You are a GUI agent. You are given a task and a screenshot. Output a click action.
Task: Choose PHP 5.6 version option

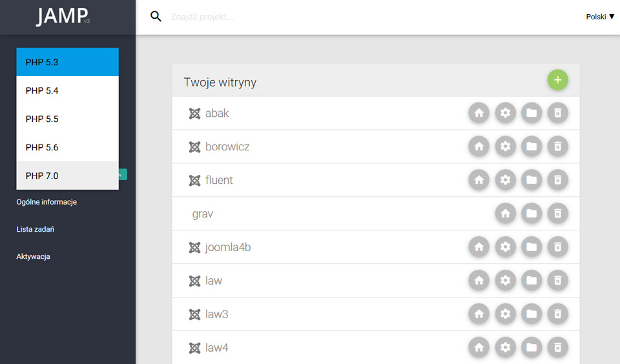68,147
